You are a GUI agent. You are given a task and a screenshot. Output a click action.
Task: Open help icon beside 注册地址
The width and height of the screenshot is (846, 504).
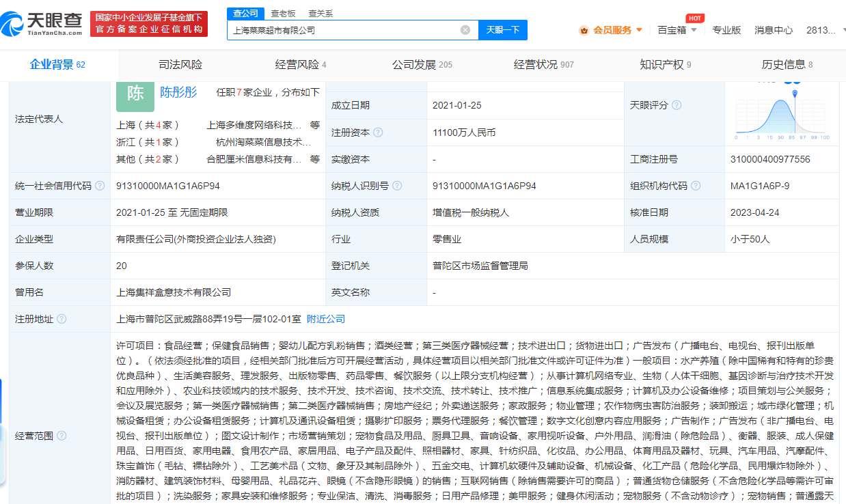(x=62, y=319)
